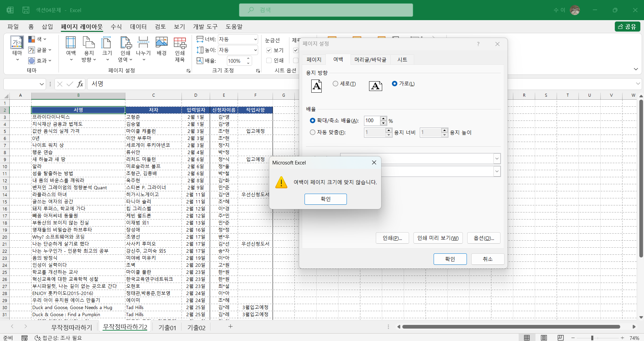The image size is (644, 341).
Task: Toggle the 눈금선 보기 checkbox
Action: 269,50
